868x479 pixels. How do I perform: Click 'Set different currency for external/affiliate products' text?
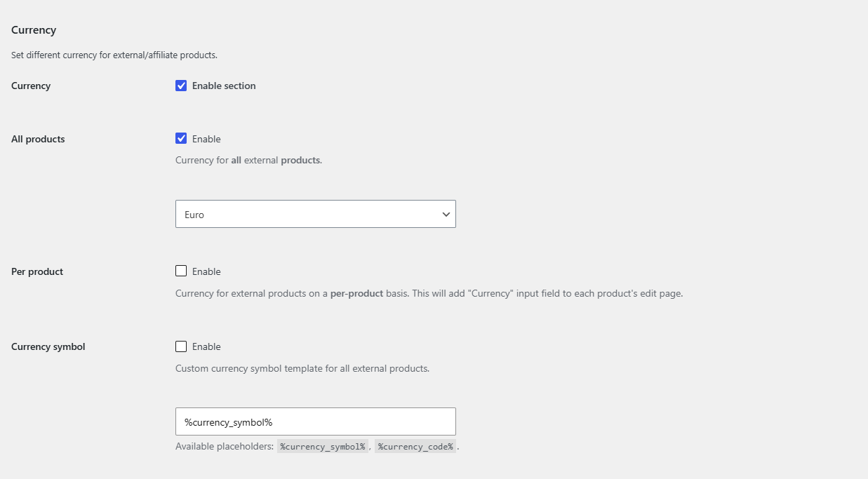coord(114,55)
